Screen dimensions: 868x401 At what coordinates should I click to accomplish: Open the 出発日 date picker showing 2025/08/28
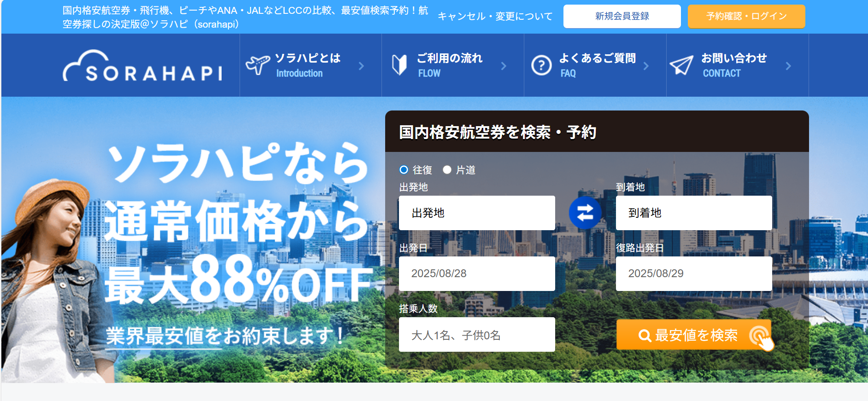[477, 273]
